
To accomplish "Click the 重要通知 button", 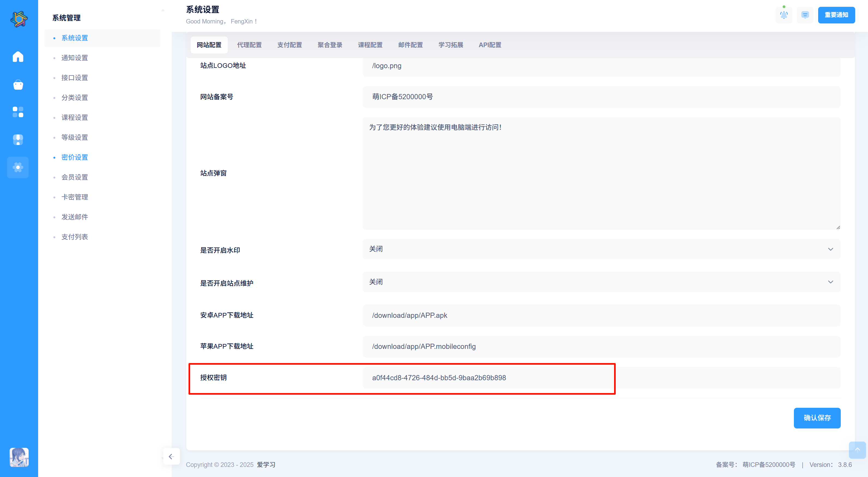I will [x=836, y=15].
